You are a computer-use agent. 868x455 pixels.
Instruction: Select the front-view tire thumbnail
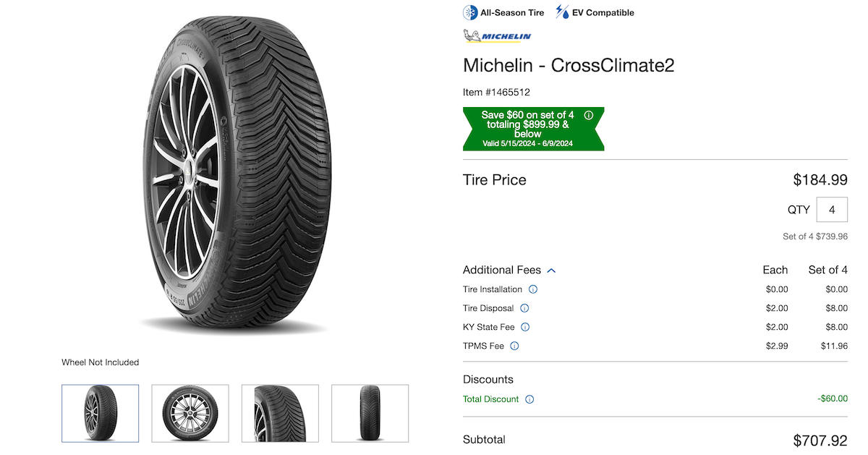[370, 413]
